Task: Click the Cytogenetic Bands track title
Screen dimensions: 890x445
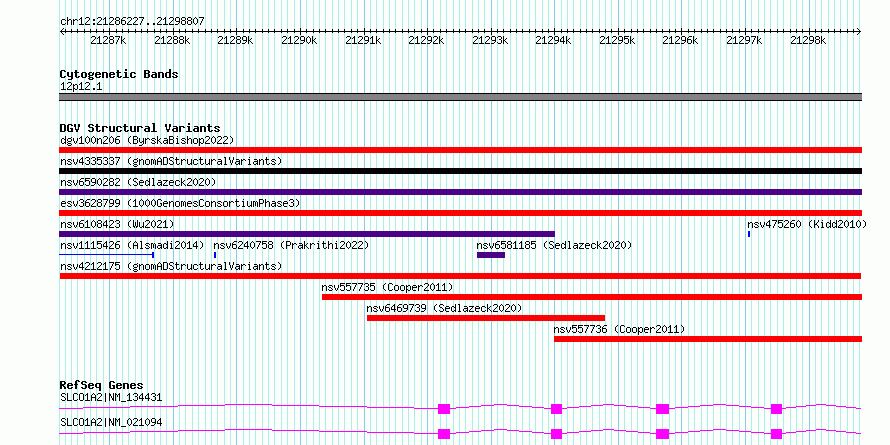Action: 119,74
